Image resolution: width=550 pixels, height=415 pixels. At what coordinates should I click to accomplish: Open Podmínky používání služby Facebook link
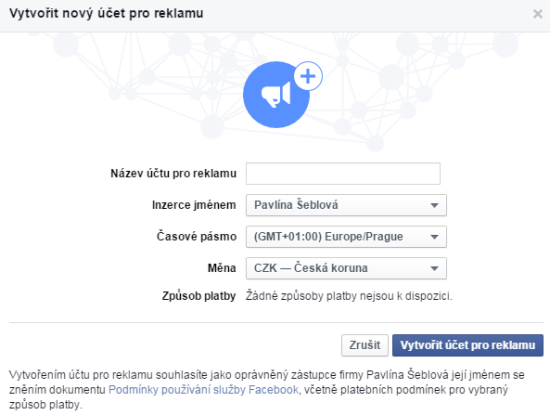[203, 390]
